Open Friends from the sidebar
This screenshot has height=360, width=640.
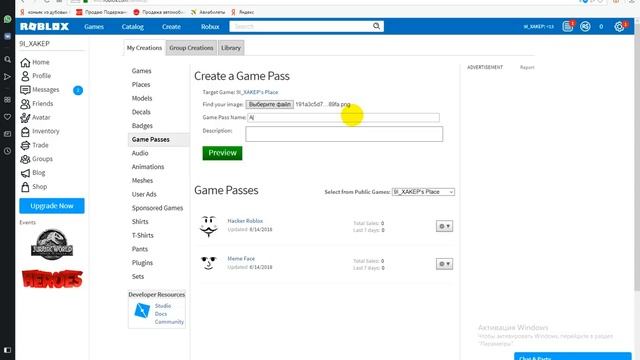42,104
